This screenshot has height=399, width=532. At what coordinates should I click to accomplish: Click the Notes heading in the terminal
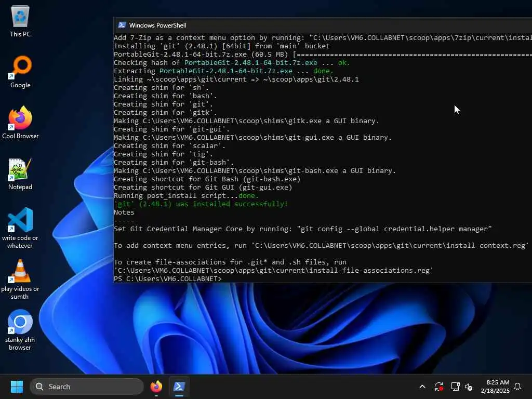124,212
